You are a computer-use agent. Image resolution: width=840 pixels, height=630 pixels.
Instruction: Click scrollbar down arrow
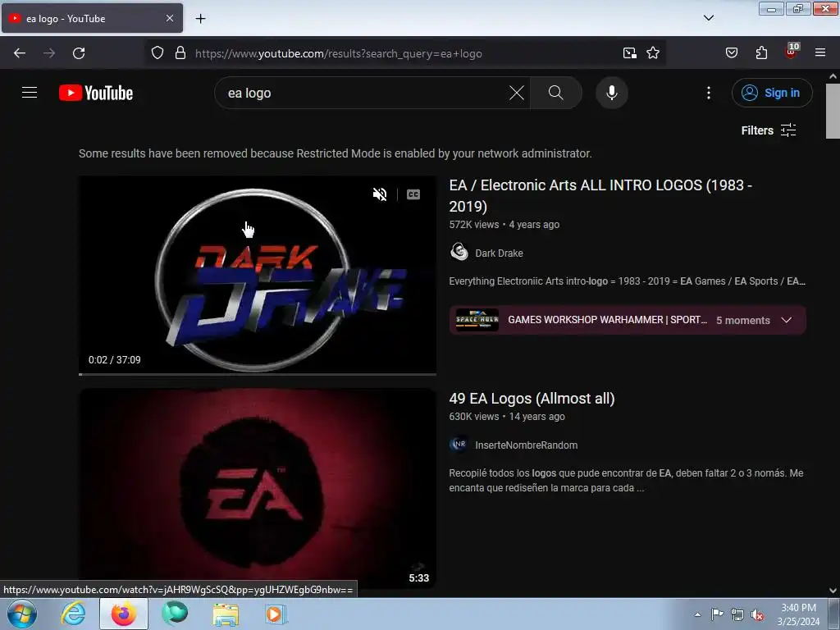[x=833, y=591]
